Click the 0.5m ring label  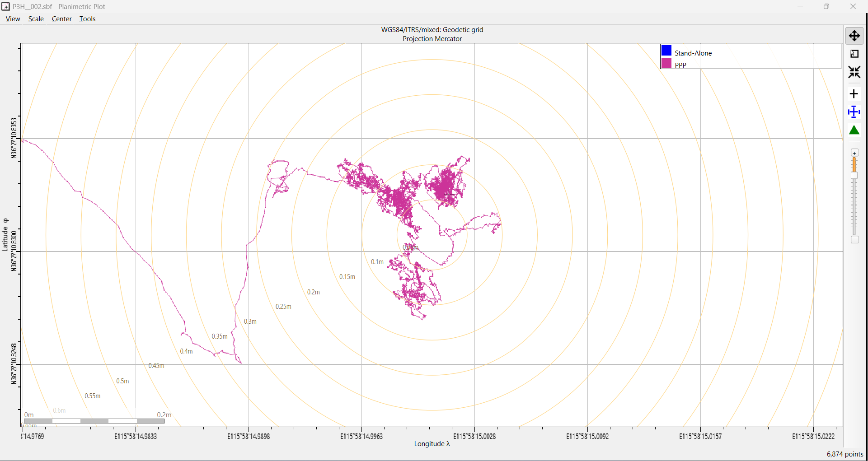click(x=122, y=381)
